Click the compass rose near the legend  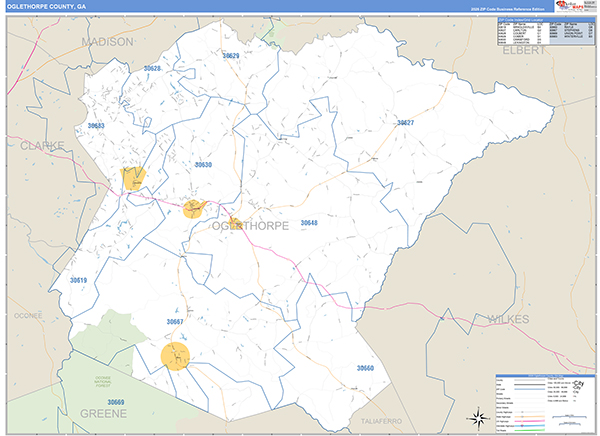tap(478, 416)
